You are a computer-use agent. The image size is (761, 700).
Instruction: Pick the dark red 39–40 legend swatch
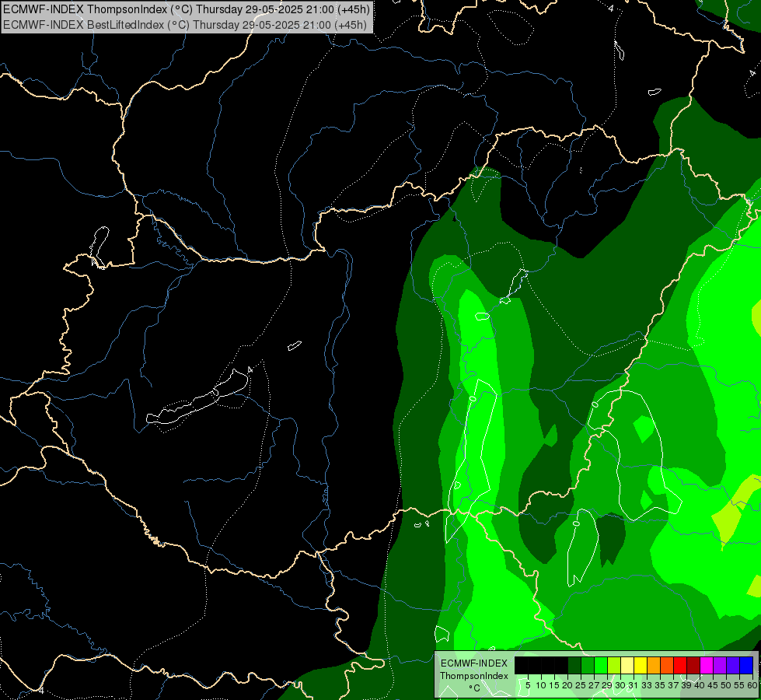[x=693, y=665]
